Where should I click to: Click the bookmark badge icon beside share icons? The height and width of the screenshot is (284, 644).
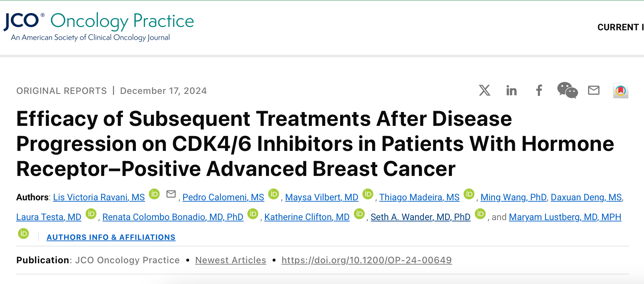coord(621,91)
